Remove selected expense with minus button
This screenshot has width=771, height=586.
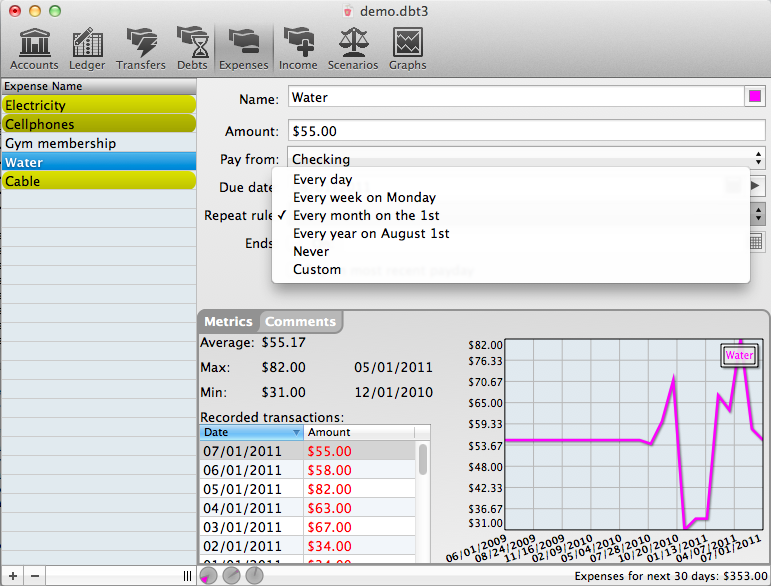coord(35,576)
